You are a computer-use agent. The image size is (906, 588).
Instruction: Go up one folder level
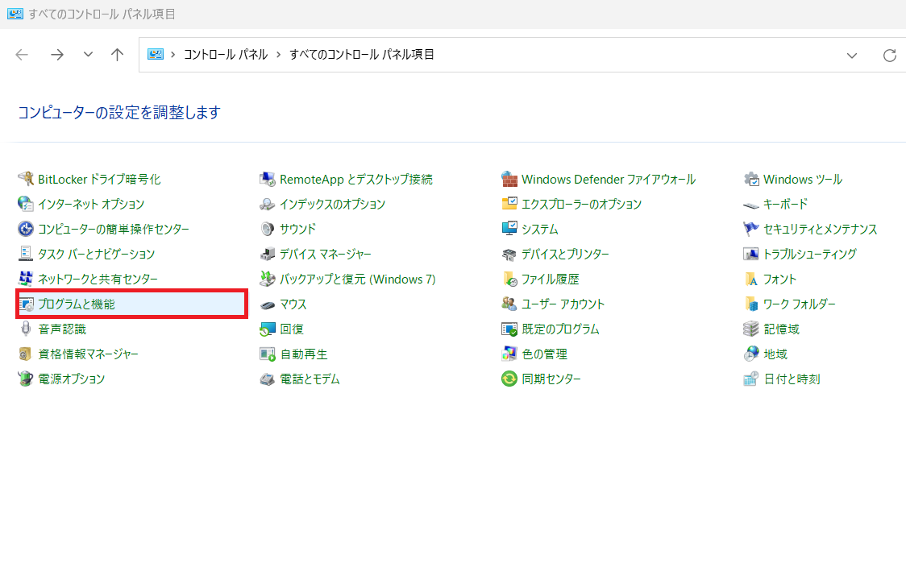tap(118, 55)
